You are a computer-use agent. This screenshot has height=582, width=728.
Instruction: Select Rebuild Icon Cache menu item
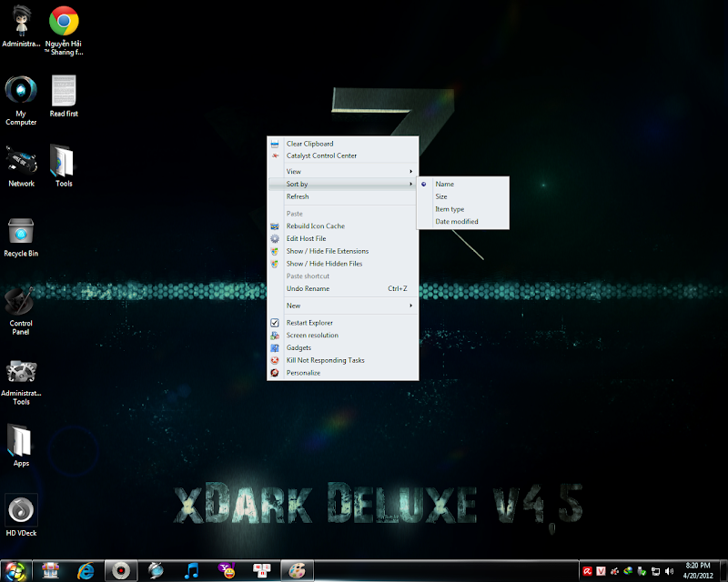click(x=342, y=226)
